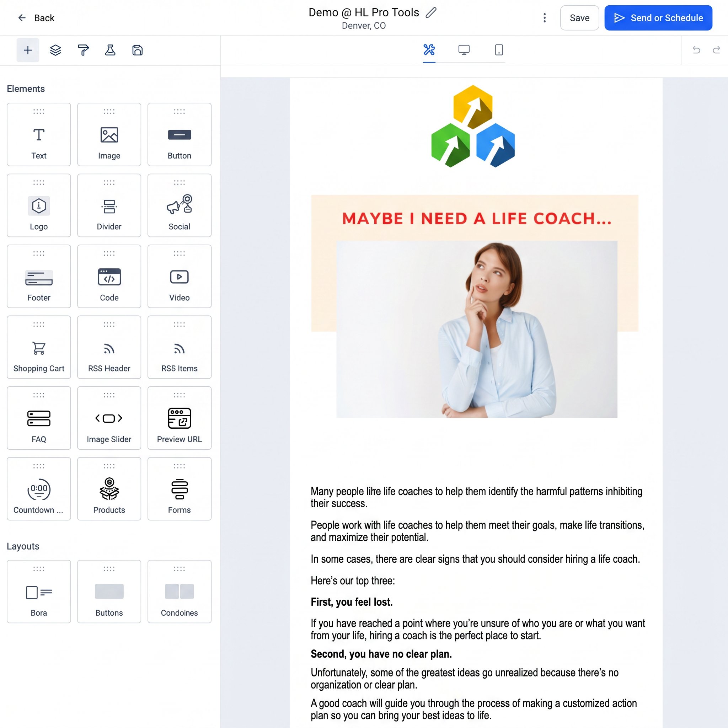The image size is (728, 728).
Task: Select the Preview URL element
Action: (x=180, y=418)
